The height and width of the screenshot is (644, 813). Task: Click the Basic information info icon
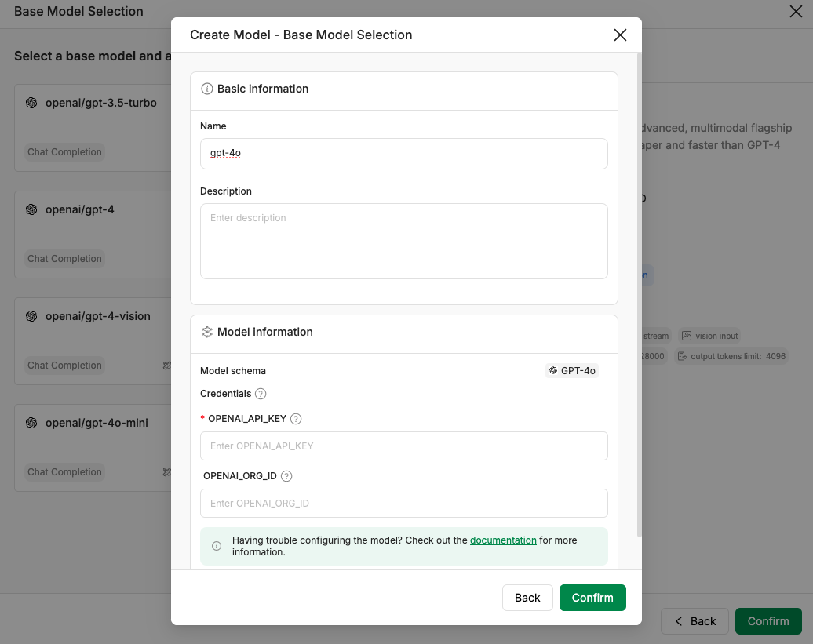207,89
